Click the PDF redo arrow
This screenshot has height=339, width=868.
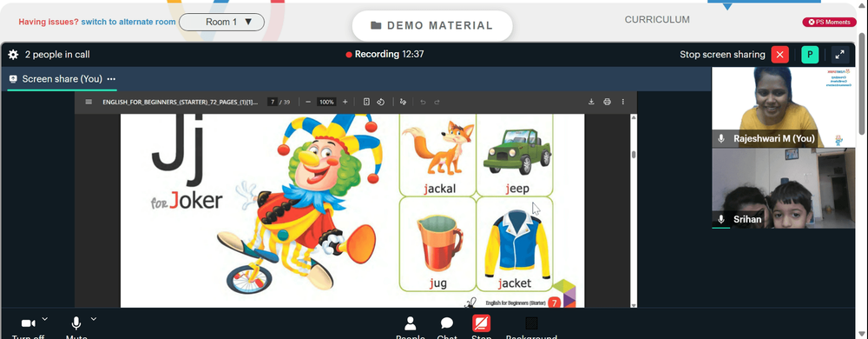coord(437,102)
